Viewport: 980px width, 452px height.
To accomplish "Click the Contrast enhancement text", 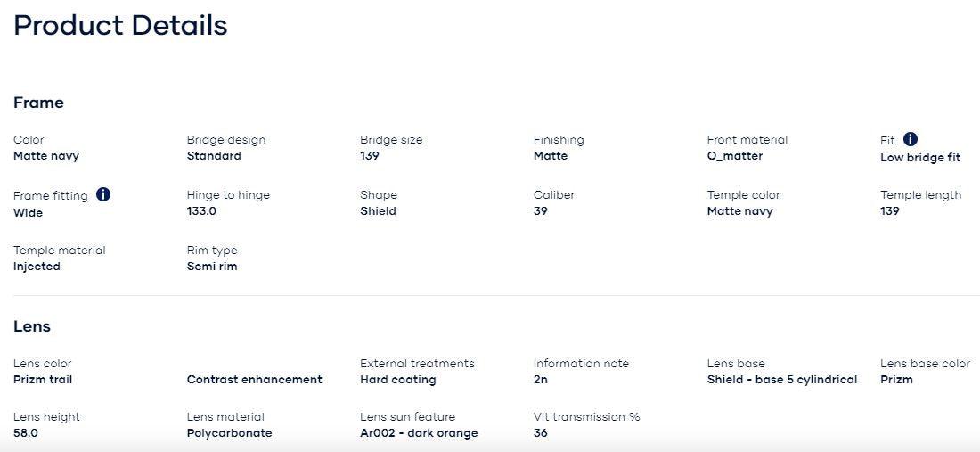I will 254,380.
